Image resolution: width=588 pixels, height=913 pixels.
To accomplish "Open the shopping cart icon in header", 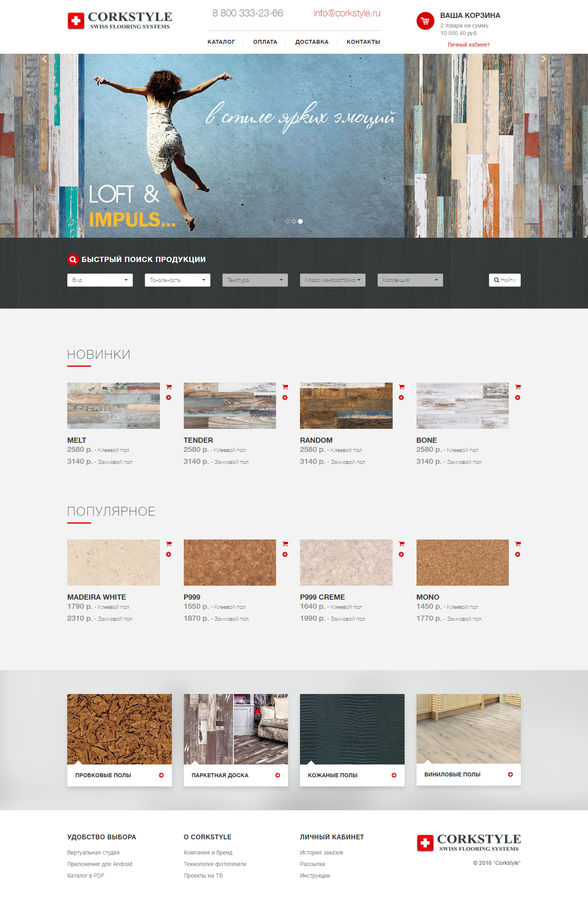I will (x=425, y=21).
